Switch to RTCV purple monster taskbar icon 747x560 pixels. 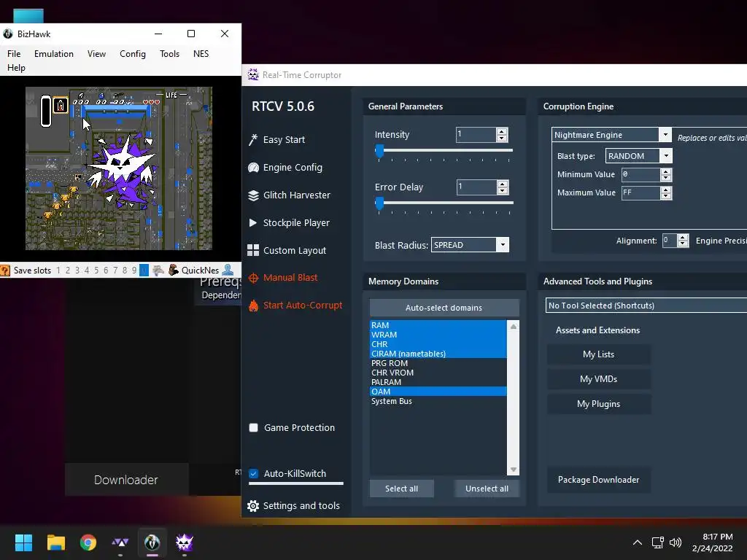point(185,542)
